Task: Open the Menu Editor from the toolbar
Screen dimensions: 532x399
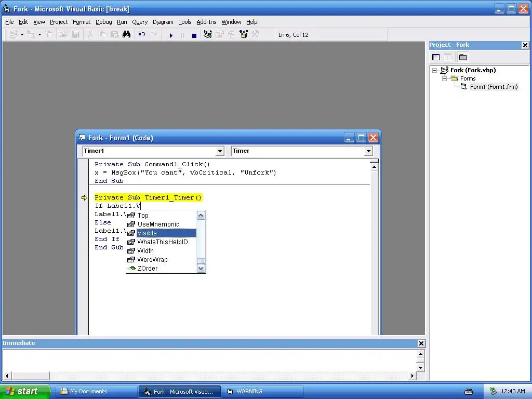Action: click(49, 35)
